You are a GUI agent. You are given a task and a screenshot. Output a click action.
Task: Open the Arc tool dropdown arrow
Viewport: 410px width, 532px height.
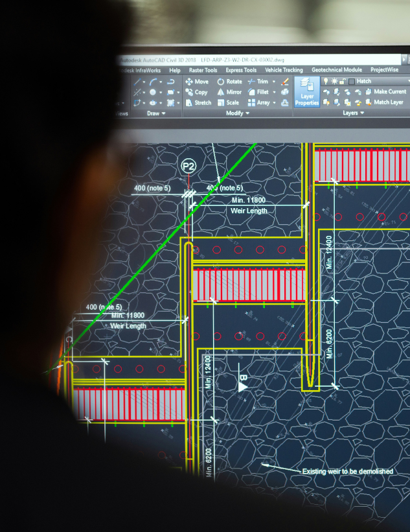click(161, 82)
